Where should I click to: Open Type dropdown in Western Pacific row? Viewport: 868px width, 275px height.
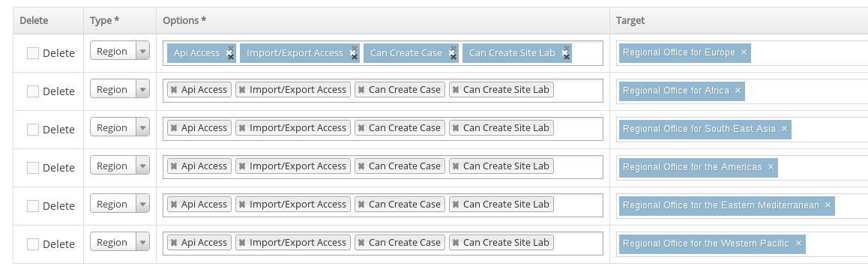(x=120, y=242)
